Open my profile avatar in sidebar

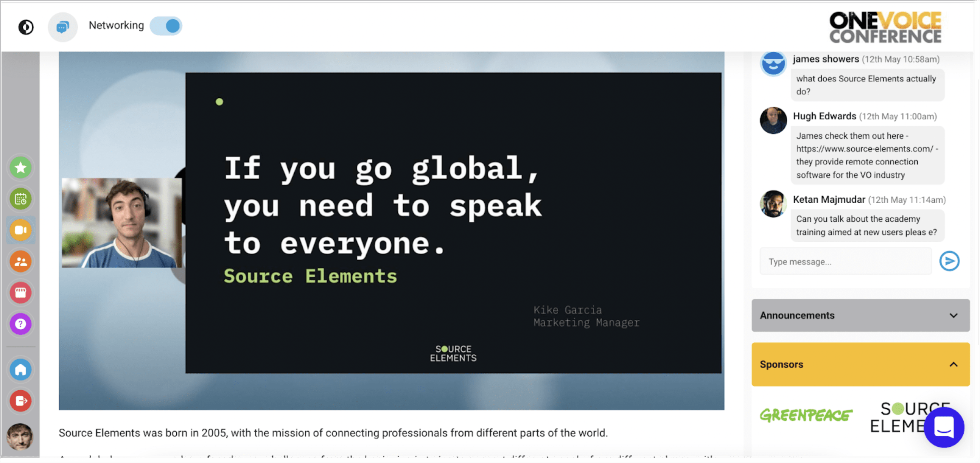pos(20,437)
